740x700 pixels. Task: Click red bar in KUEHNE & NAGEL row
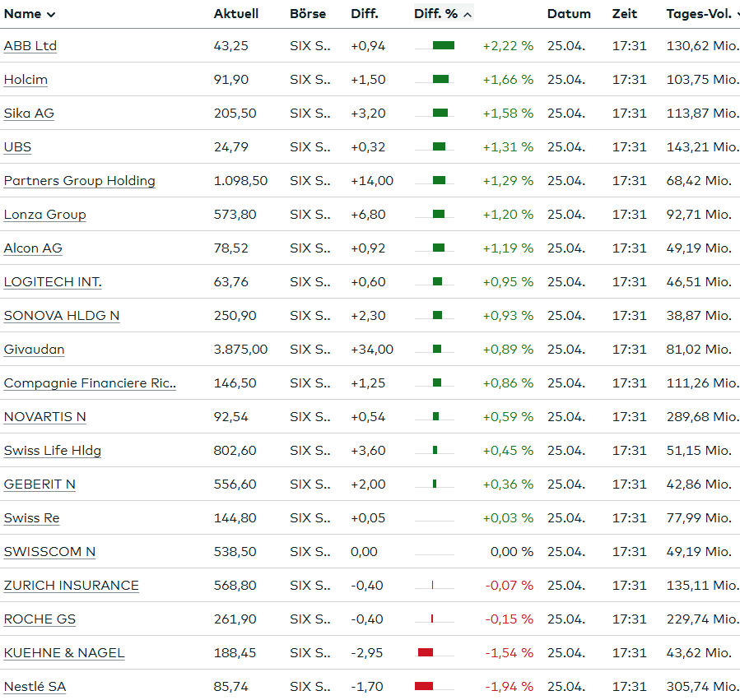point(426,653)
